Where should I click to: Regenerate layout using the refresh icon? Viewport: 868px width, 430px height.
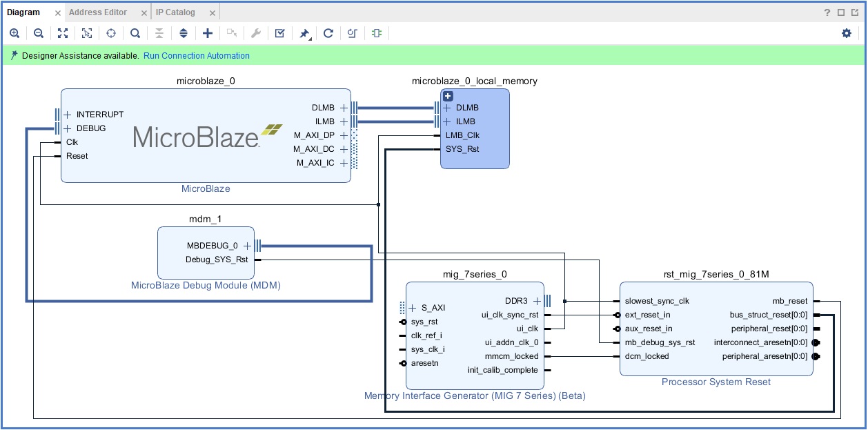coord(328,33)
